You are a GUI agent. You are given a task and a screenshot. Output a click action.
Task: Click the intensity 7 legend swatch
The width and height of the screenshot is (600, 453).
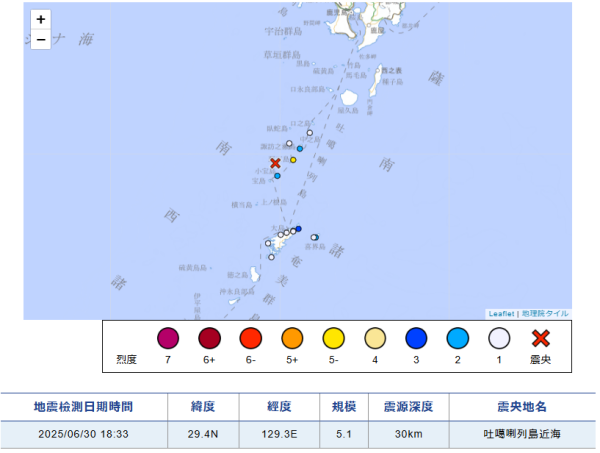(x=168, y=338)
